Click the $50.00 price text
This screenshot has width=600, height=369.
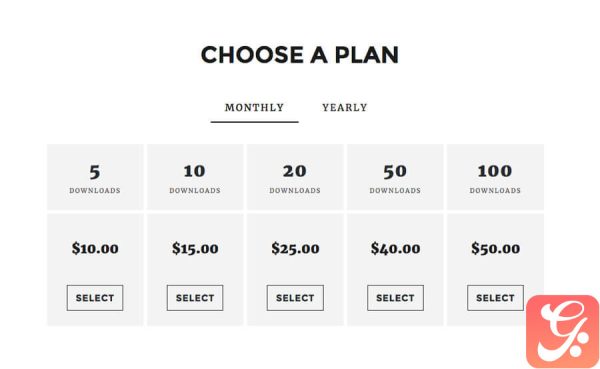click(x=496, y=248)
